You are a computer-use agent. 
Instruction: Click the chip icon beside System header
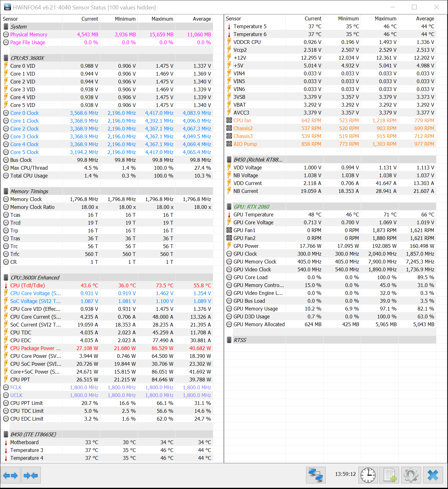6,27
